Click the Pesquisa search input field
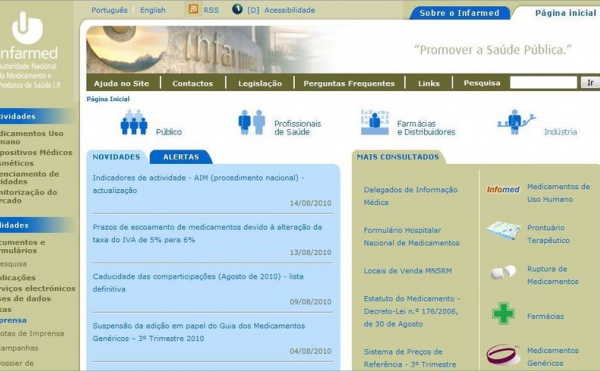The height and width of the screenshot is (372, 600). tap(543, 83)
